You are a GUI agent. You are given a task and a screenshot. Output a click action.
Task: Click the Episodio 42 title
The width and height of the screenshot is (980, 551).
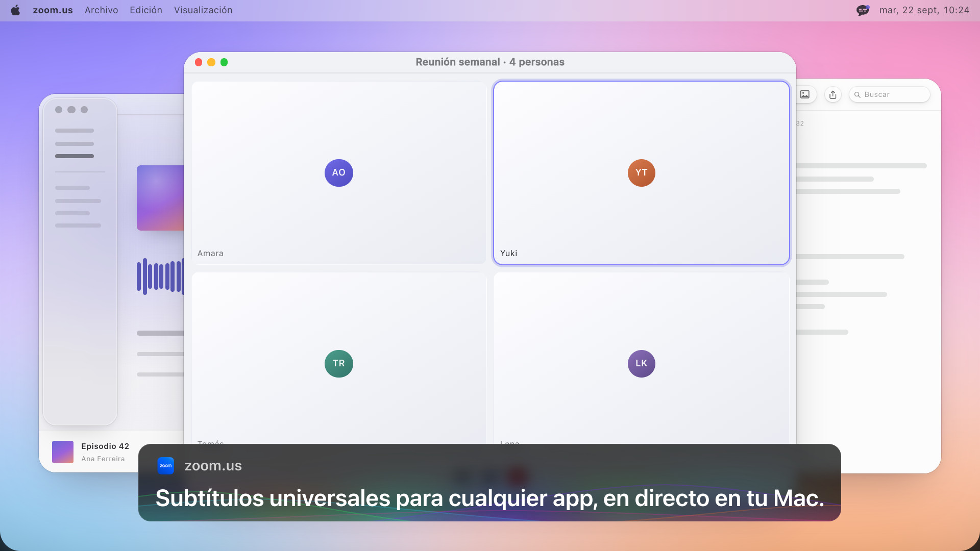105,446
